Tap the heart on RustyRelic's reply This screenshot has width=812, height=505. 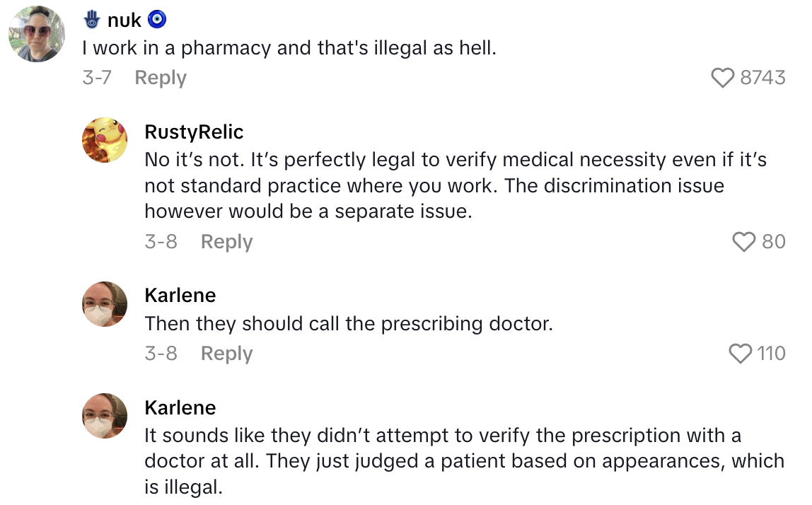[x=744, y=242]
